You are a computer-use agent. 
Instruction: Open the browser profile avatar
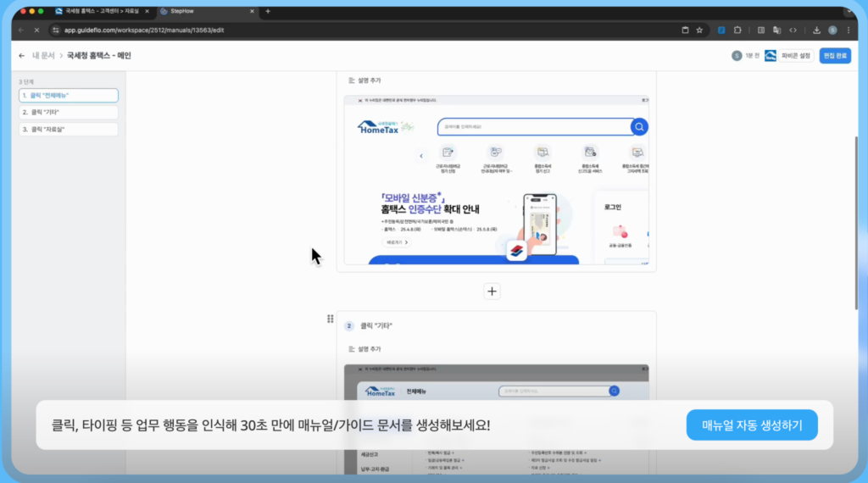(832, 30)
